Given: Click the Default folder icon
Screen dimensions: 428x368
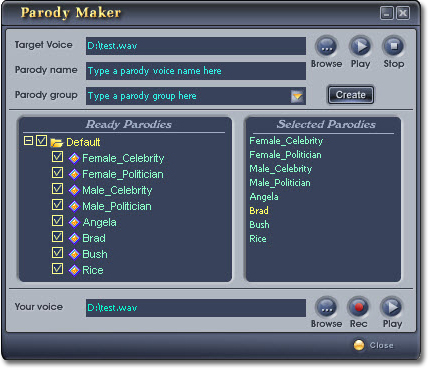Looking at the screenshot, I should pos(56,143).
